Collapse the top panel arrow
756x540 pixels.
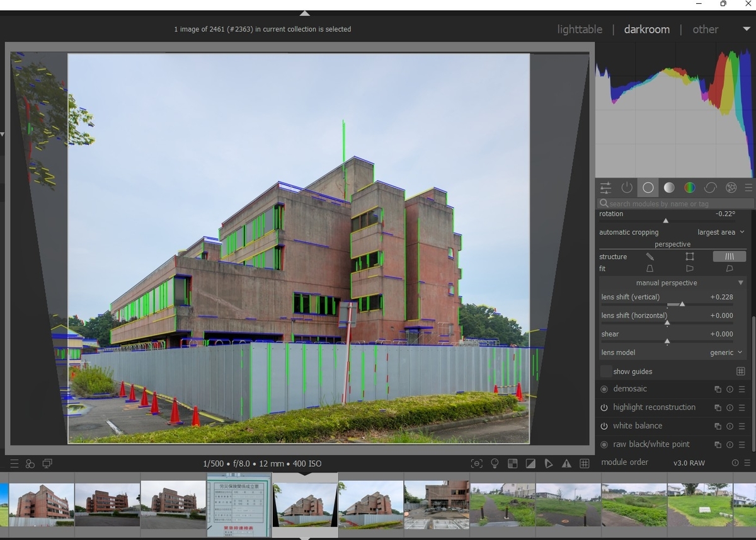pos(305,13)
